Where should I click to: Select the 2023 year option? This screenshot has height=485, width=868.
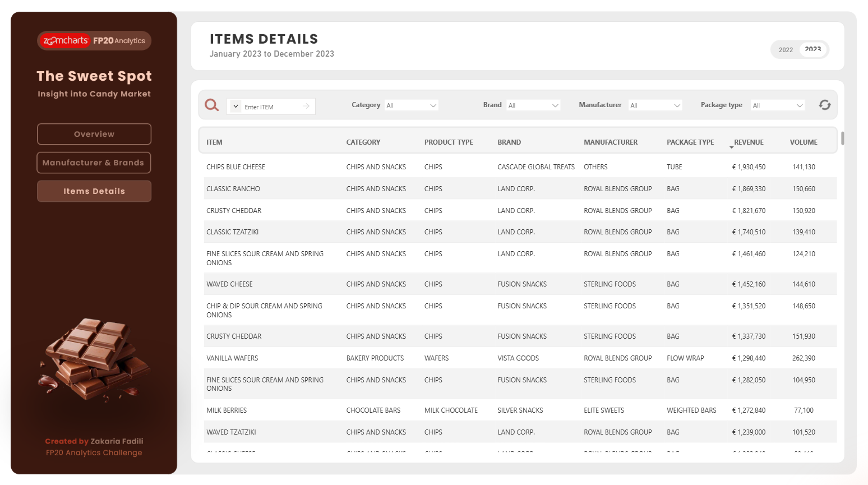[812, 49]
